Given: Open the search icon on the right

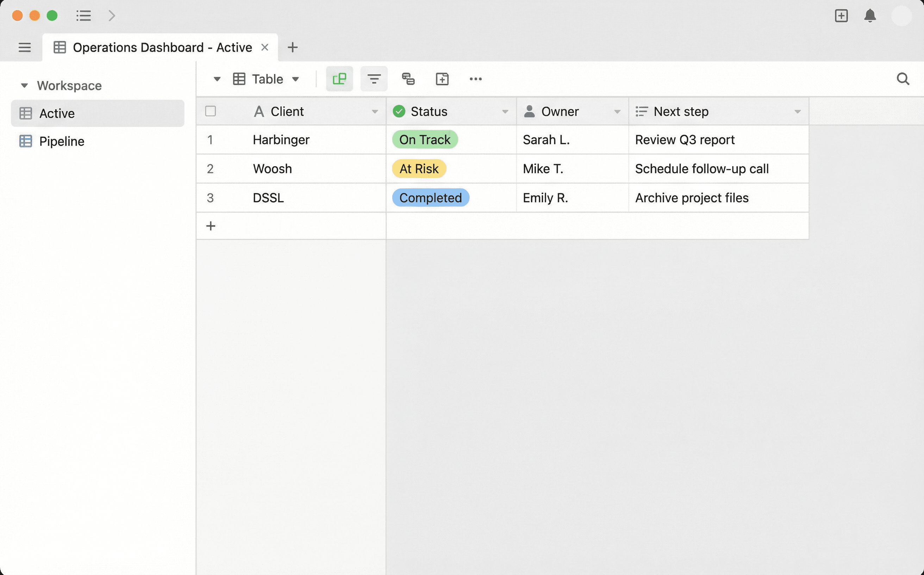Looking at the screenshot, I should point(904,79).
